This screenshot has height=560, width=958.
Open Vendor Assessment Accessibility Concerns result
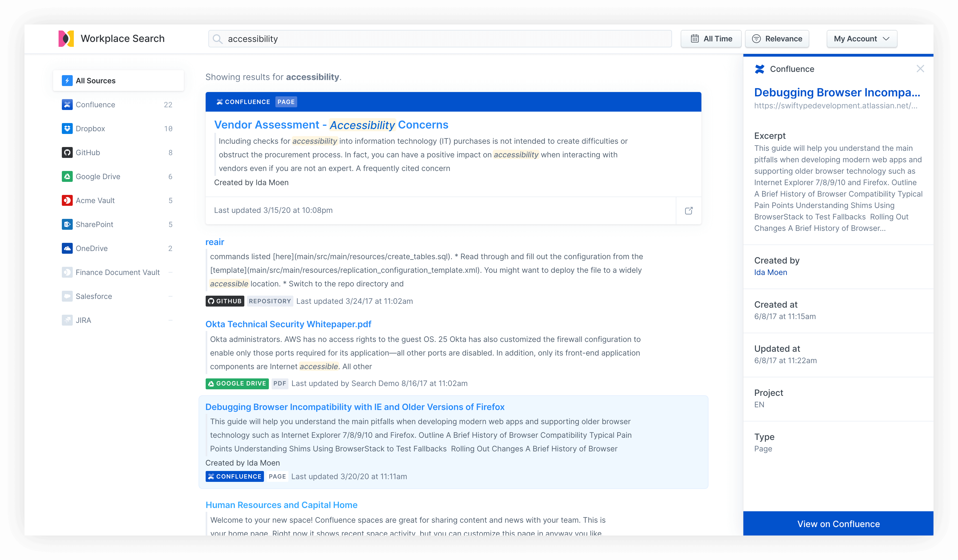(331, 125)
